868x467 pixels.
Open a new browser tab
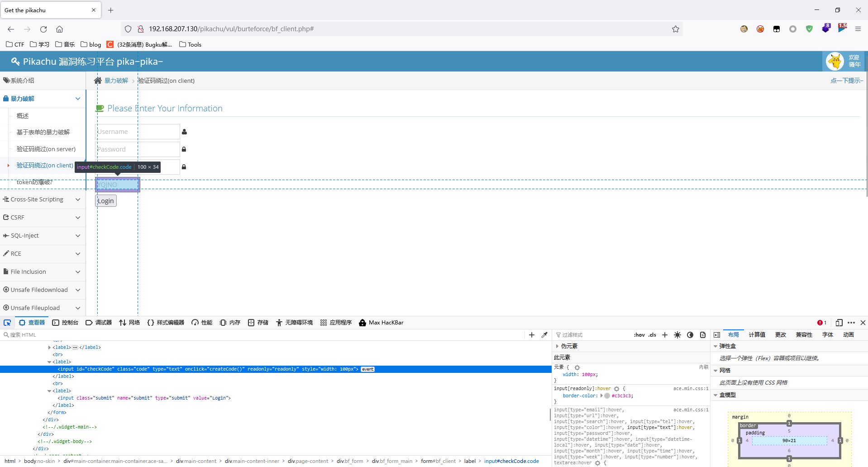pyautogui.click(x=111, y=10)
